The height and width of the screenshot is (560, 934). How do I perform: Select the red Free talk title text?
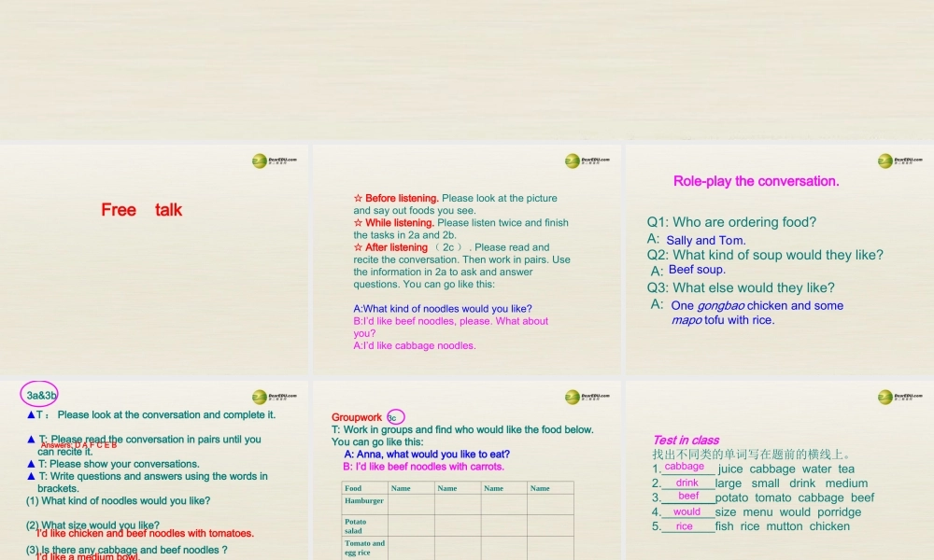141,210
